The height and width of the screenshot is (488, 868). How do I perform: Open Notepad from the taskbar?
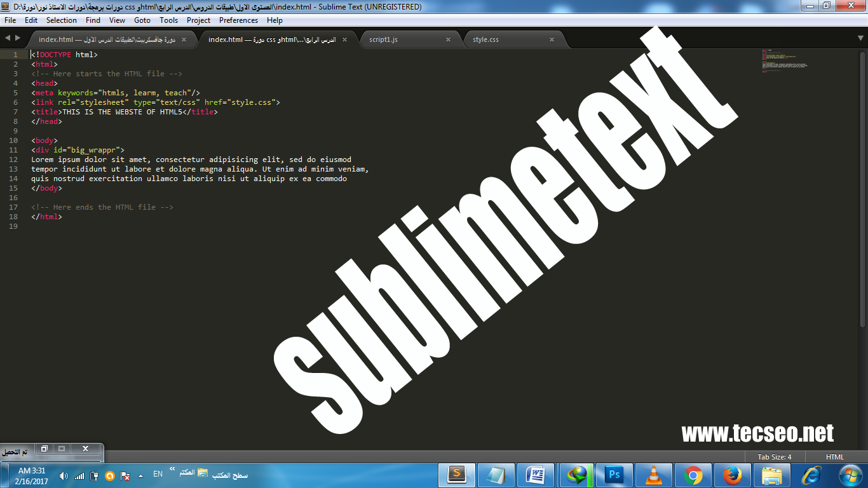[496, 475]
